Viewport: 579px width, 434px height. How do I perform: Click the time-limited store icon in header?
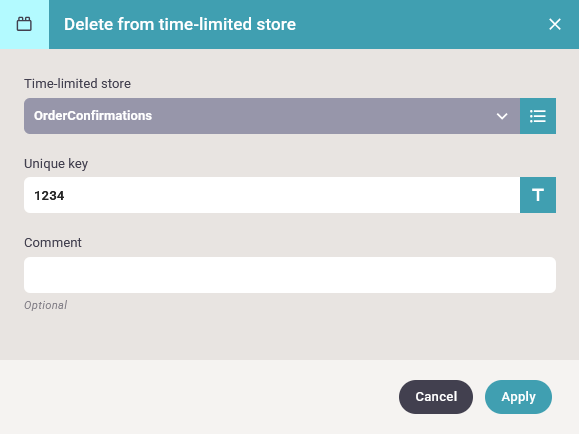(x=24, y=24)
